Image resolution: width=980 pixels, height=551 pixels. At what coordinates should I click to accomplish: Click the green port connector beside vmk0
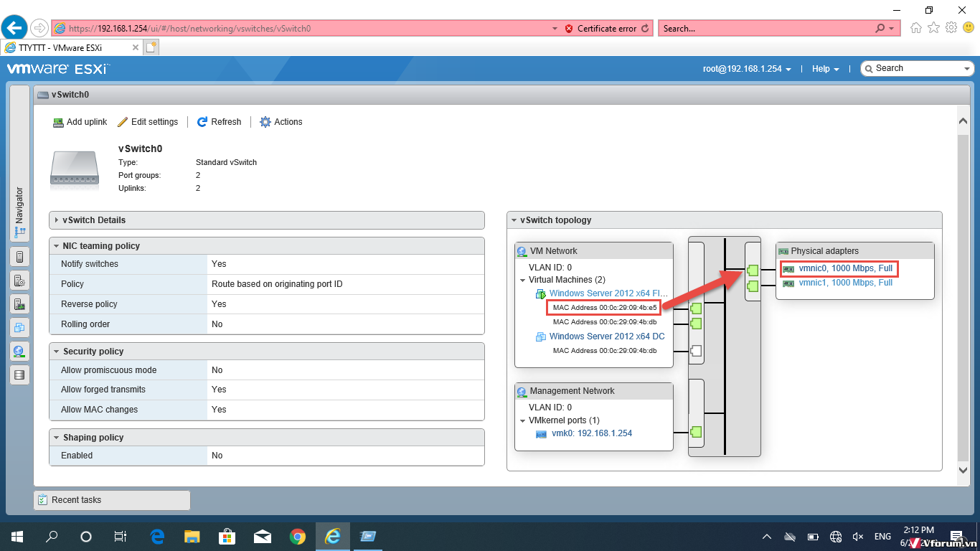click(695, 432)
